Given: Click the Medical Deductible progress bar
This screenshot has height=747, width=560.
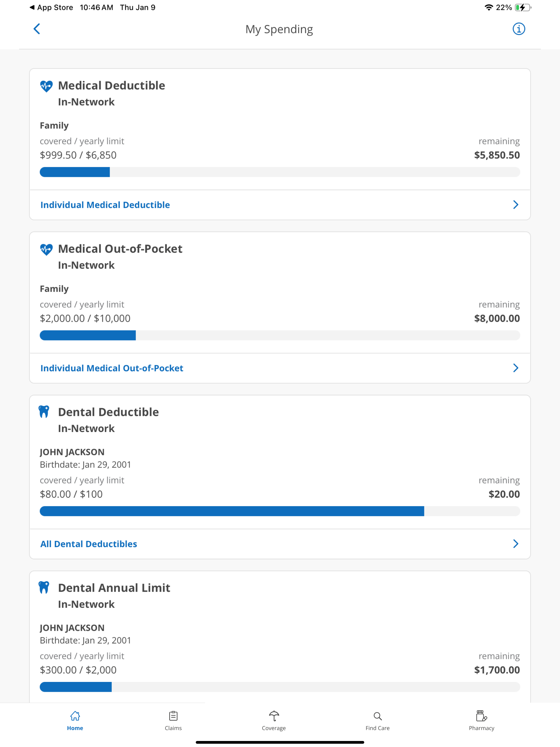Looking at the screenshot, I should point(280,172).
